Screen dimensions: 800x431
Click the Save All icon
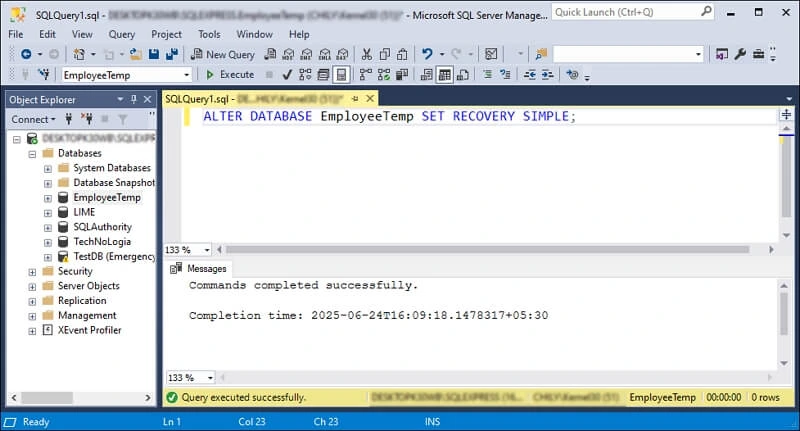172,54
